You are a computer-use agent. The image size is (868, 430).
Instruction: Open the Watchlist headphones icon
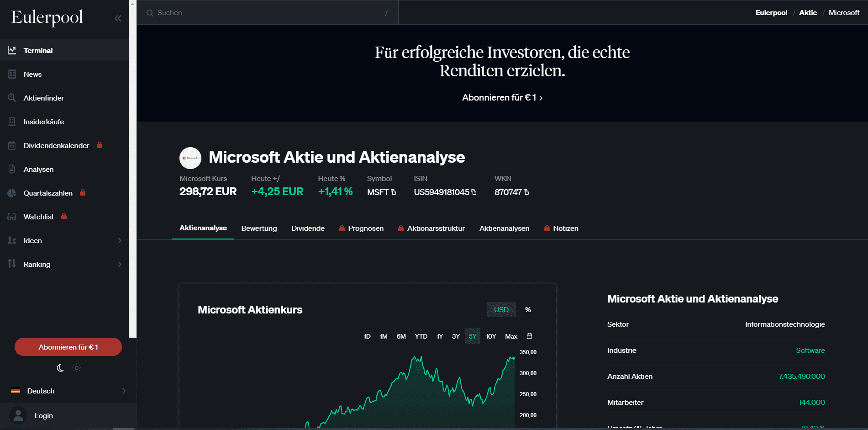tap(12, 217)
